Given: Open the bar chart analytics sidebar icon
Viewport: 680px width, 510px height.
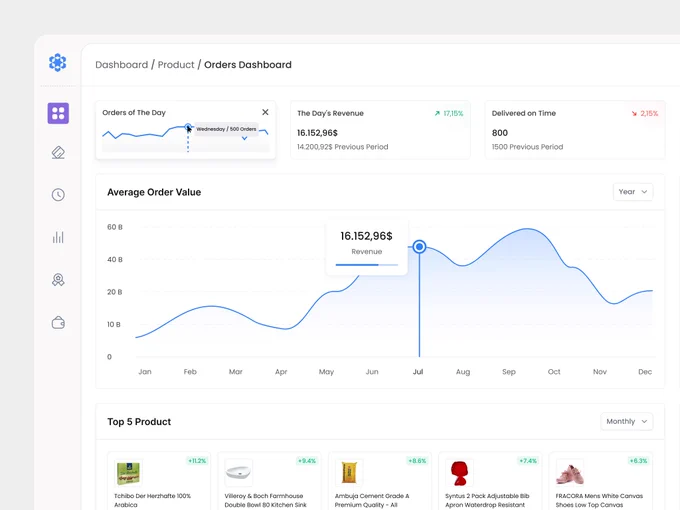Looking at the screenshot, I should click(x=58, y=237).
